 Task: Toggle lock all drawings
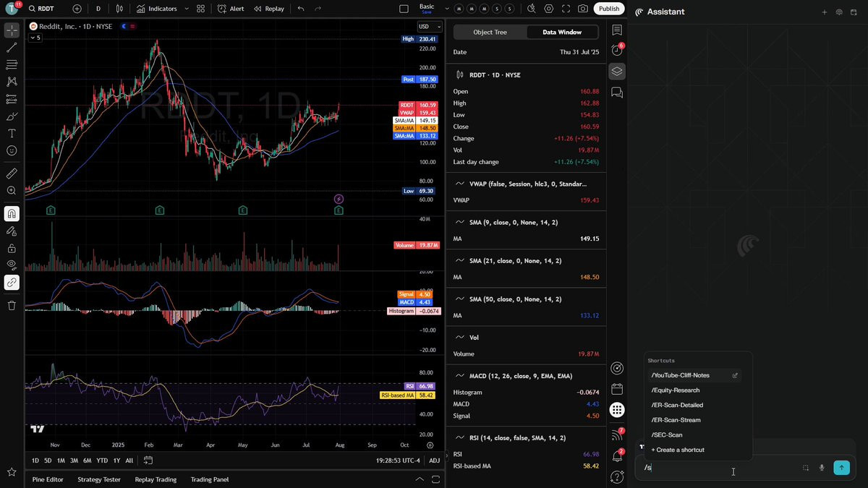[12, 248]
